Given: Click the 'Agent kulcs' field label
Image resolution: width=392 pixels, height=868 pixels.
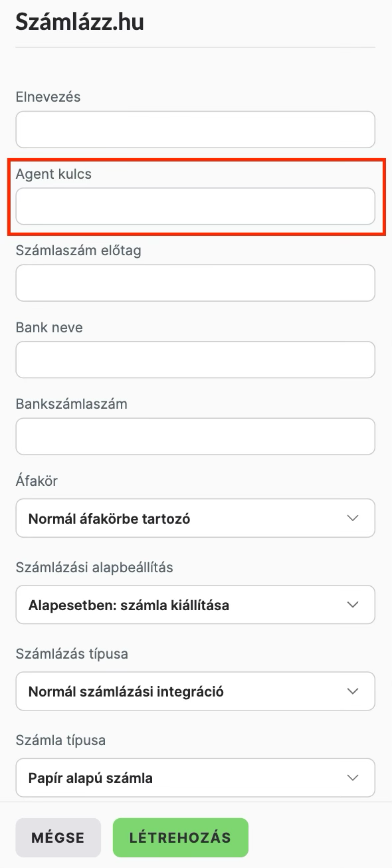Looking at the screenshot, I should tap(54, 174).
